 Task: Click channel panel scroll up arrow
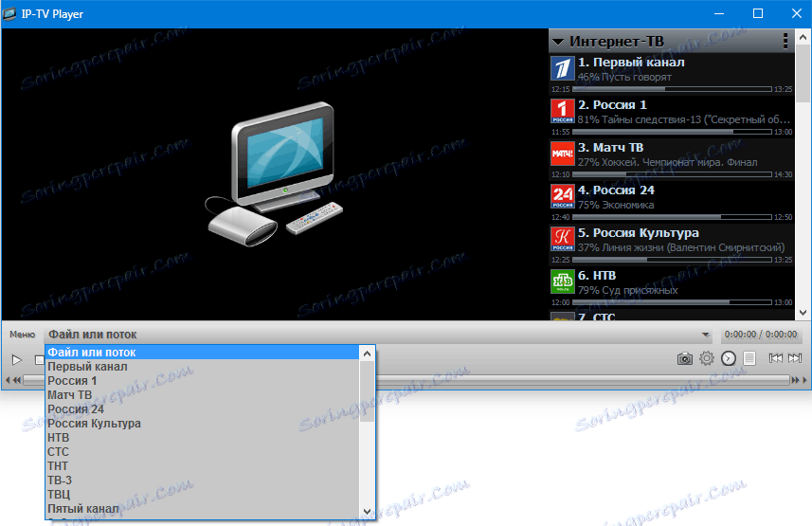[803, 37]
